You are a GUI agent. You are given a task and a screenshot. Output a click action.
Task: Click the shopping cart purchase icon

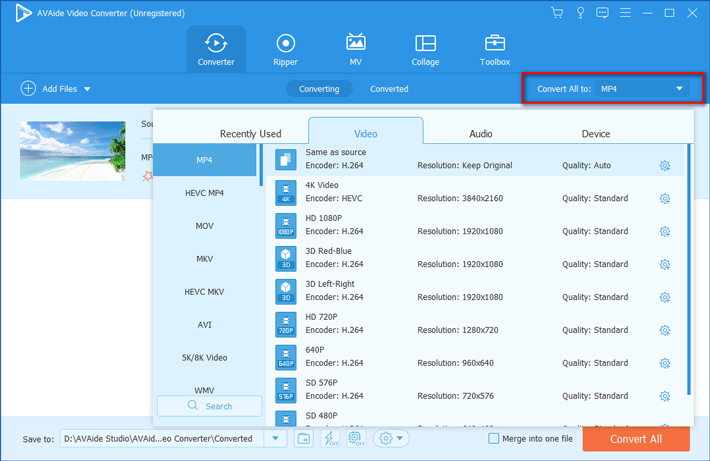(557, 13)
